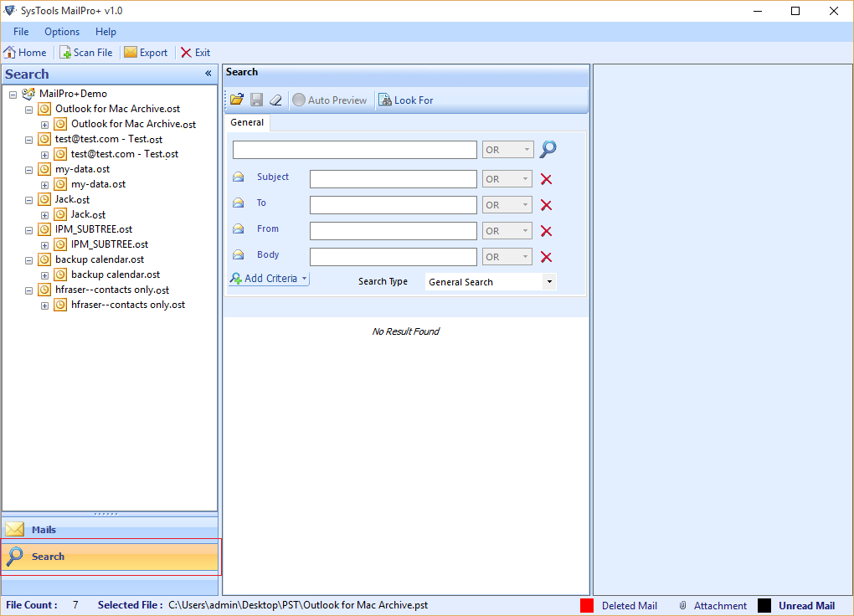Click the Body input field
The height and width of the screenshot is (616, 854).
(394, 257)
